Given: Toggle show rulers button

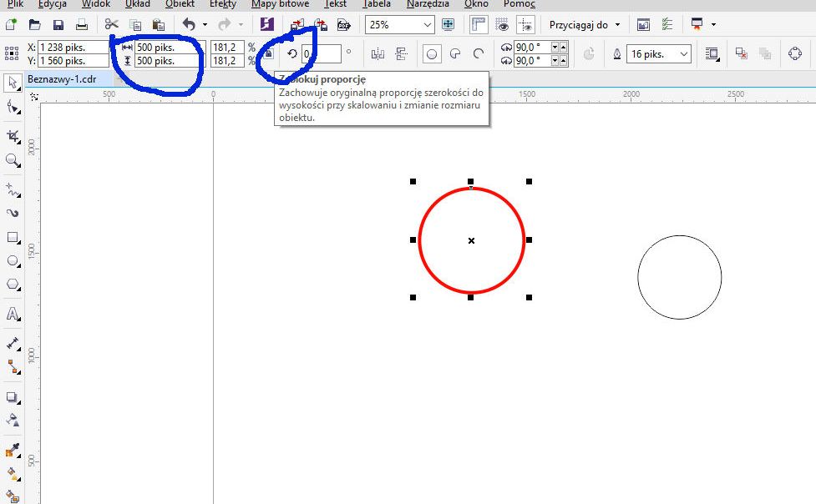Looking at the screenshot, I should (x=479, y=25).
